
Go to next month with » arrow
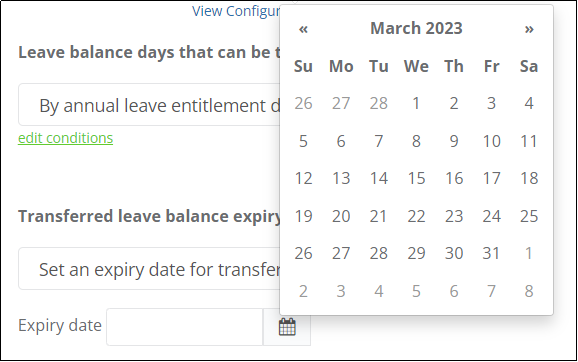pos(529,29)
